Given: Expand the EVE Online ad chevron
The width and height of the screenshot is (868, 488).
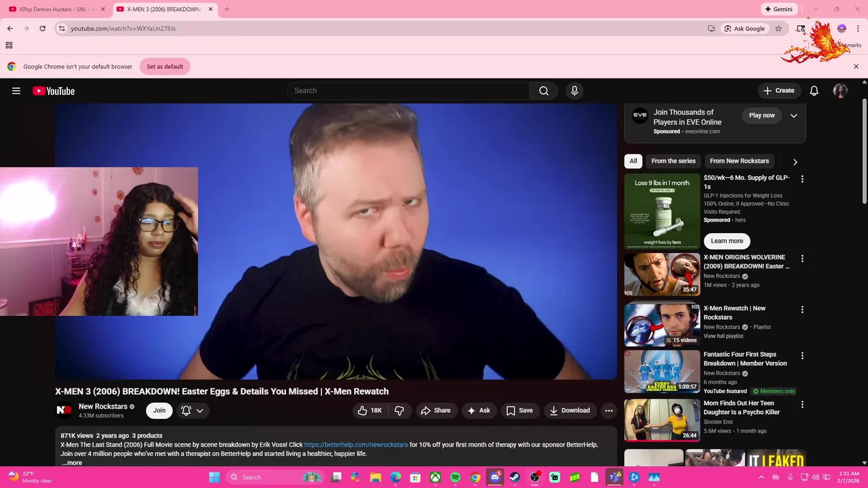Looking at the screenshot, I should 793,115.
